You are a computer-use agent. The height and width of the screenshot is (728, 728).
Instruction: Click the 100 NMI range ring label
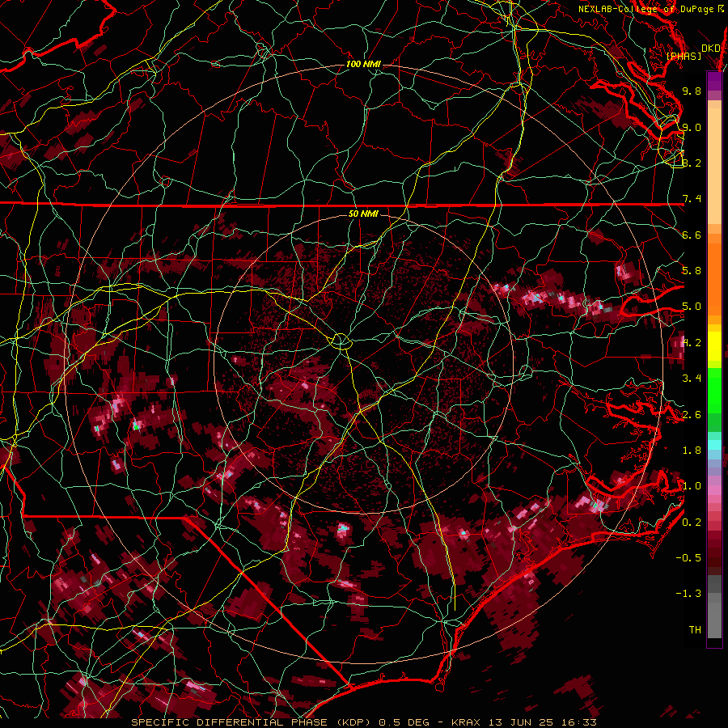pos(363,64)
